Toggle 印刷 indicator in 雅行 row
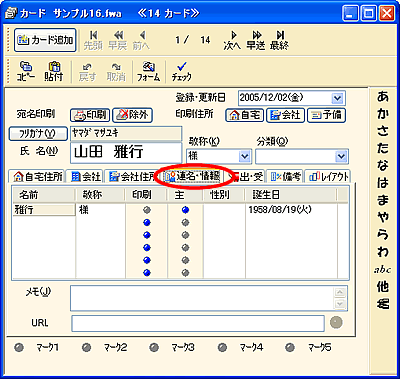400x379 pixels. click(x=146, y=210)
